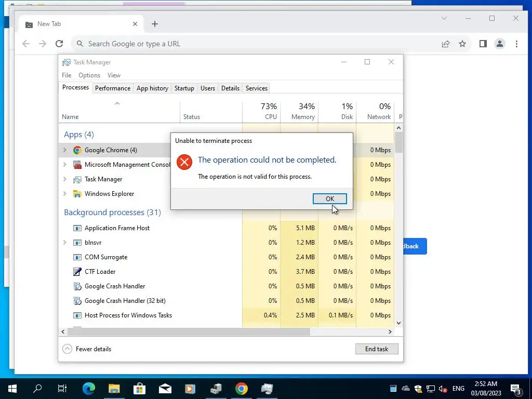Click Chrome's reload button
This screenshot has width=532, height=399.
[x=59, y=44]
